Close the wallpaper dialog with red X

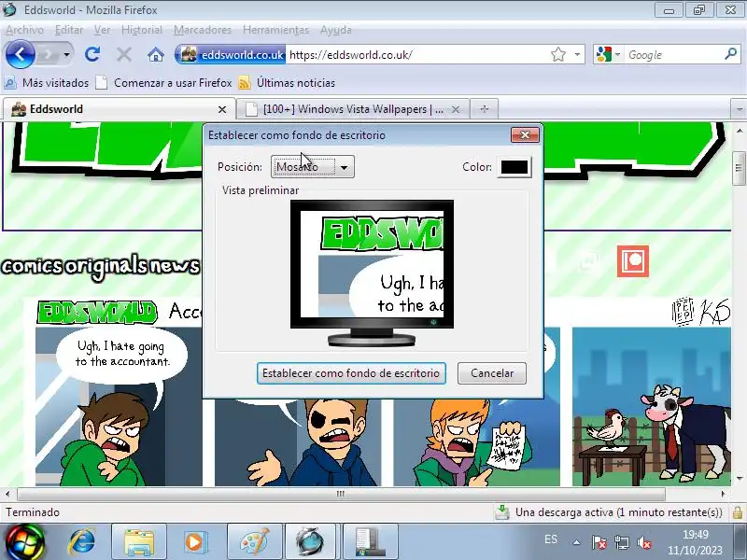pyautogui.click(x=525, y=135)
